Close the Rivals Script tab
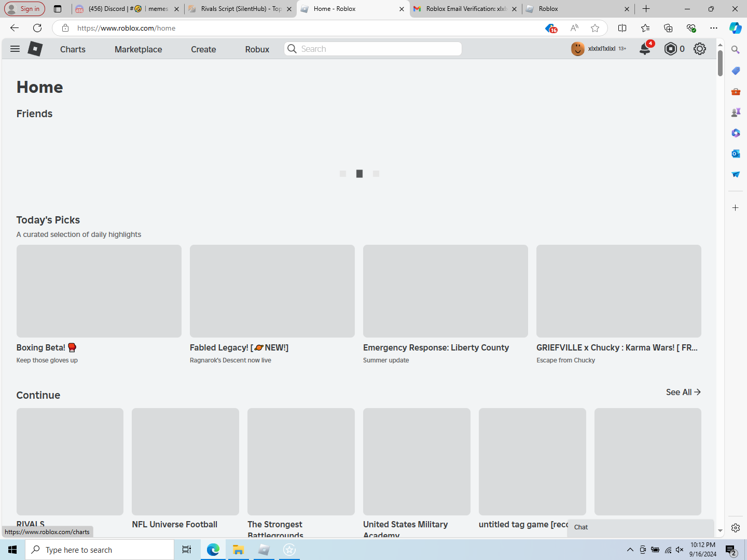The image size is (747, 560). click(x=289, y=9)
